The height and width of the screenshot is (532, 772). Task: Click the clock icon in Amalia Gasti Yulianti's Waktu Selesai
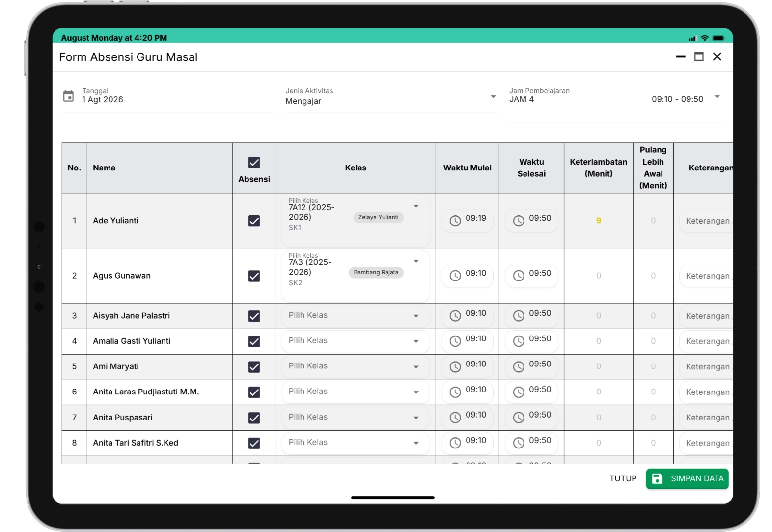519,341
